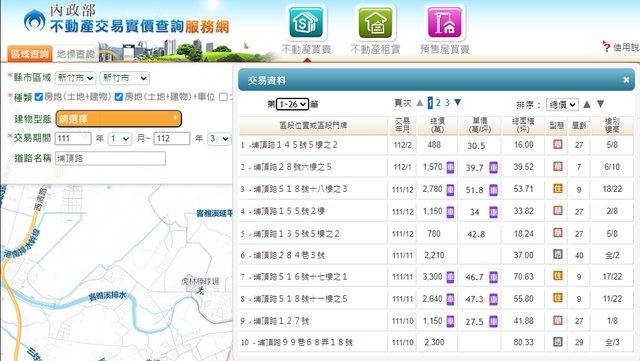Go to page 2 of results

438,103
